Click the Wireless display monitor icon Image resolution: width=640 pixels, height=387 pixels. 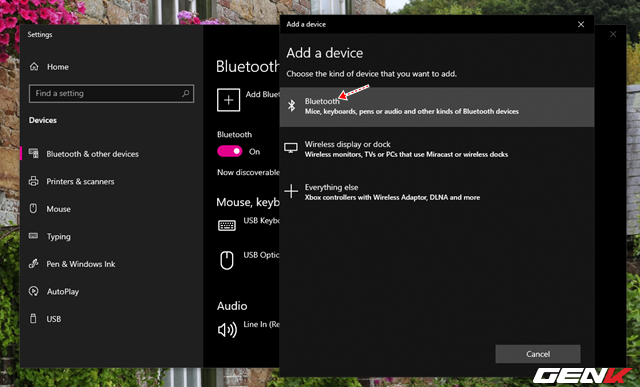click(x=291, y=148)
